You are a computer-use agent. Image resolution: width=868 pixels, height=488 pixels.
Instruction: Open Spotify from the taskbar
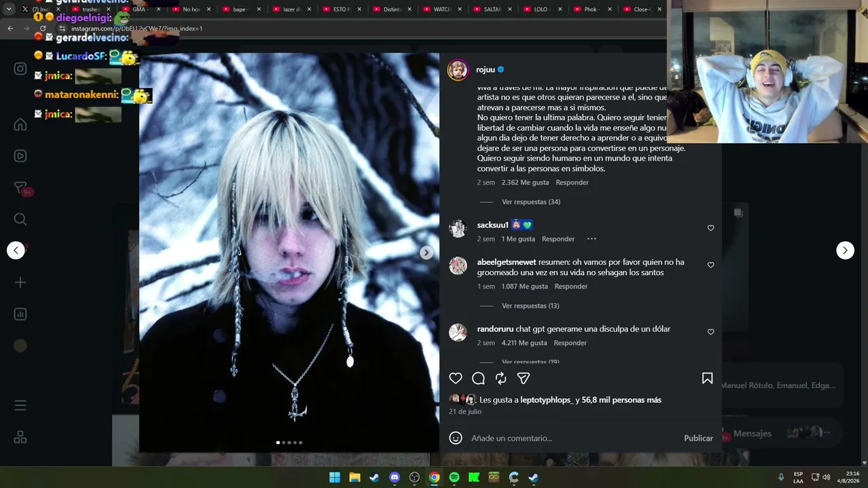[454, 477]
